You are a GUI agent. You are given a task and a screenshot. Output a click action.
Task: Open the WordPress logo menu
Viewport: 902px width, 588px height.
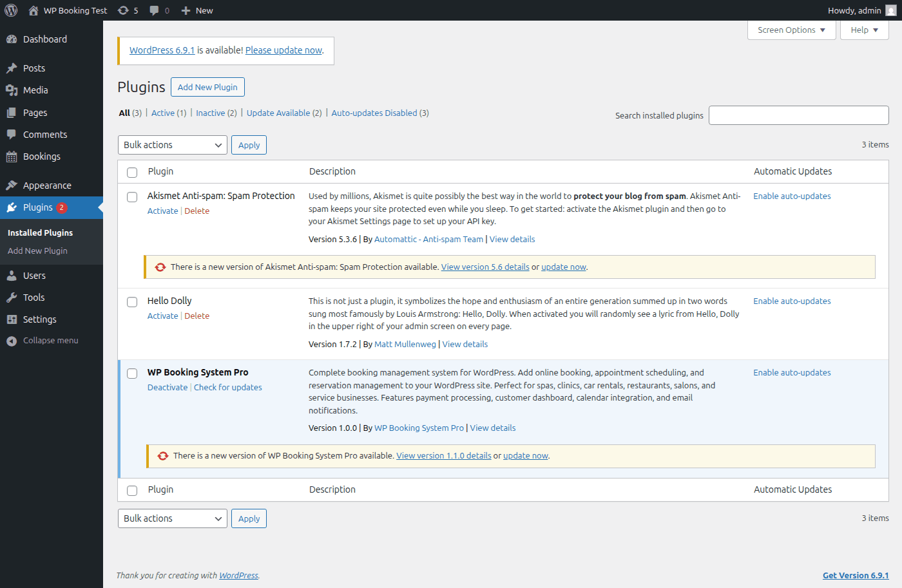(x=10, y=10)
